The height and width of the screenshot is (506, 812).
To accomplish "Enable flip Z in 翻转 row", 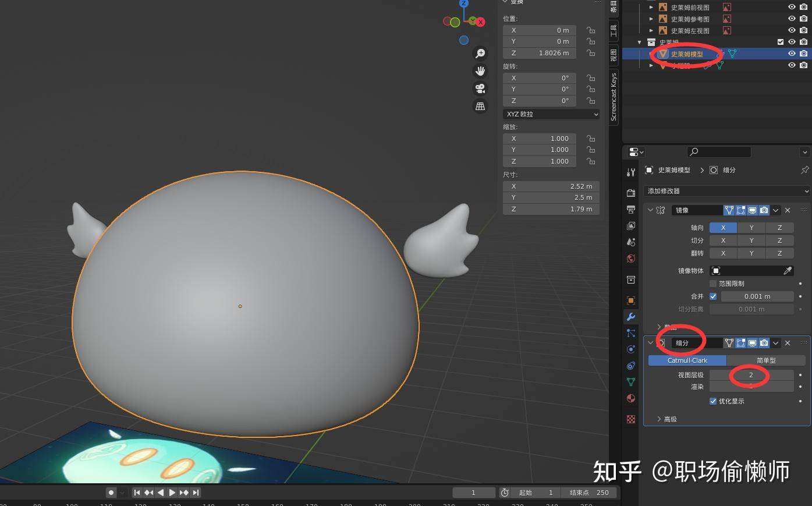I will point(779,253).
